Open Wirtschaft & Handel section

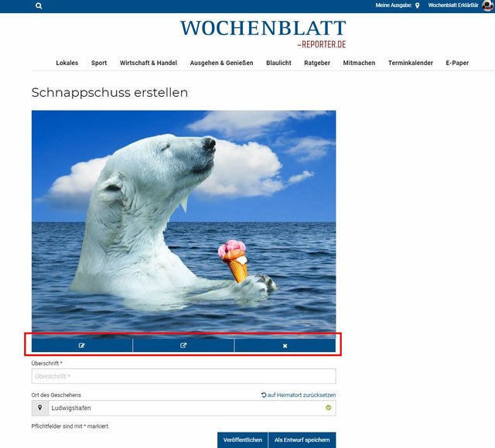click(x=148, y=63)
